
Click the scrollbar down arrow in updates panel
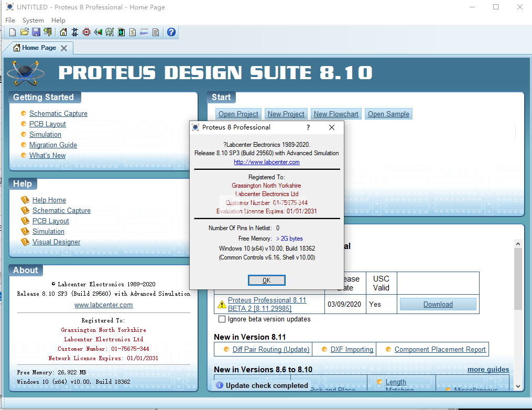point(518,386)
